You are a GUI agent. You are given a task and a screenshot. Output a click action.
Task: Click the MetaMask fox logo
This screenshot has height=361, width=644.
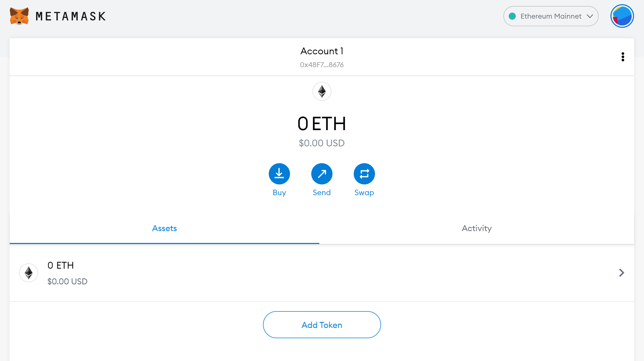pos(19,16)
